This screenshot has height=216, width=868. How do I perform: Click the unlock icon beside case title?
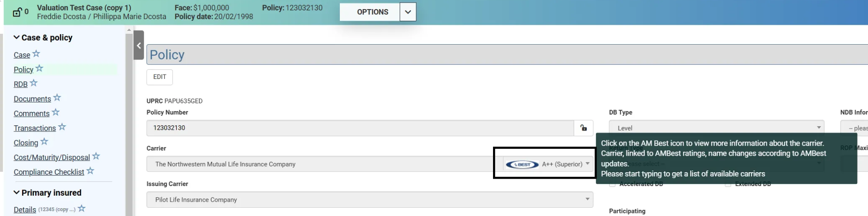click(17, 12)
